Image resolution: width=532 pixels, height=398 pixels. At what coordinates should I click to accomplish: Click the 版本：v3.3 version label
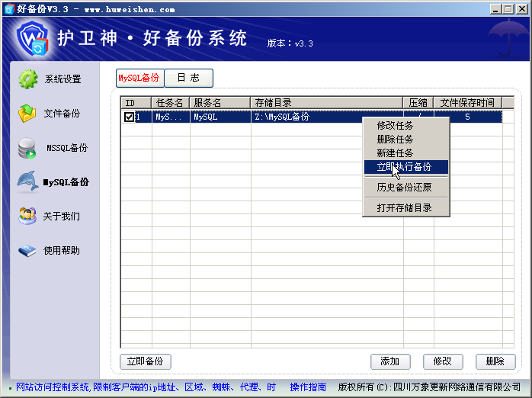(x=290, y=43)
